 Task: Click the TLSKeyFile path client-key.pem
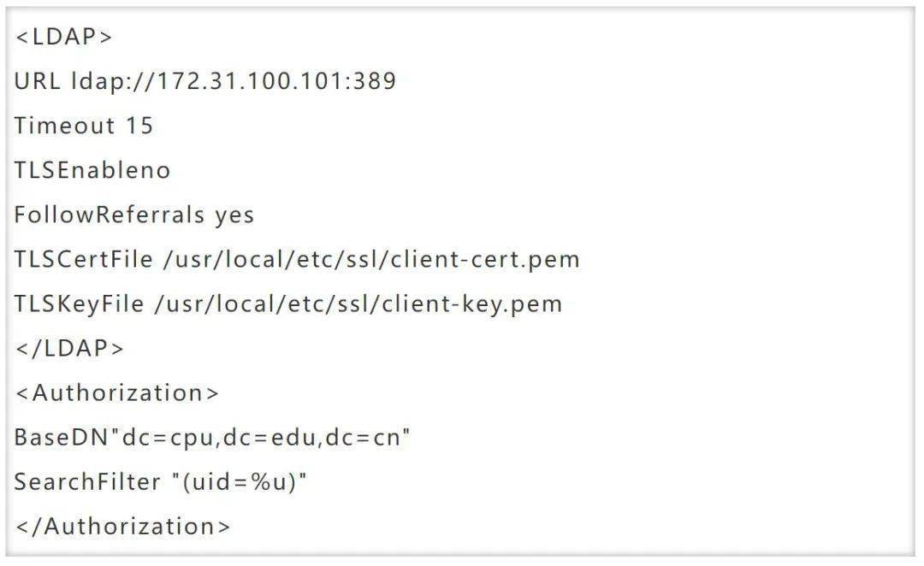pyautogui.click(x=358, y=304)
